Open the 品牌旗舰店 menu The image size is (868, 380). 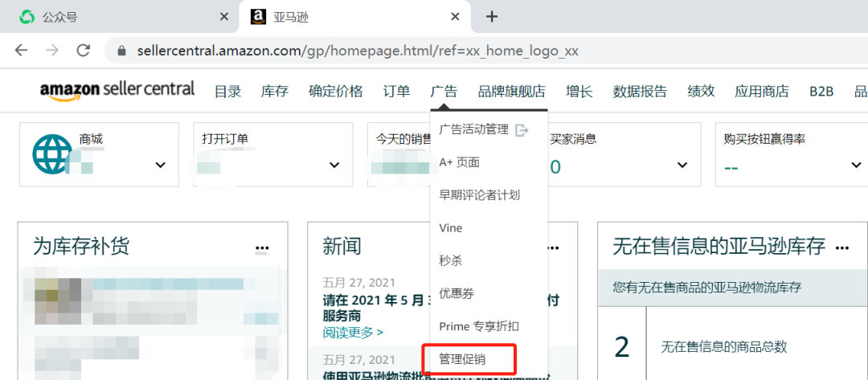point(511,92)
